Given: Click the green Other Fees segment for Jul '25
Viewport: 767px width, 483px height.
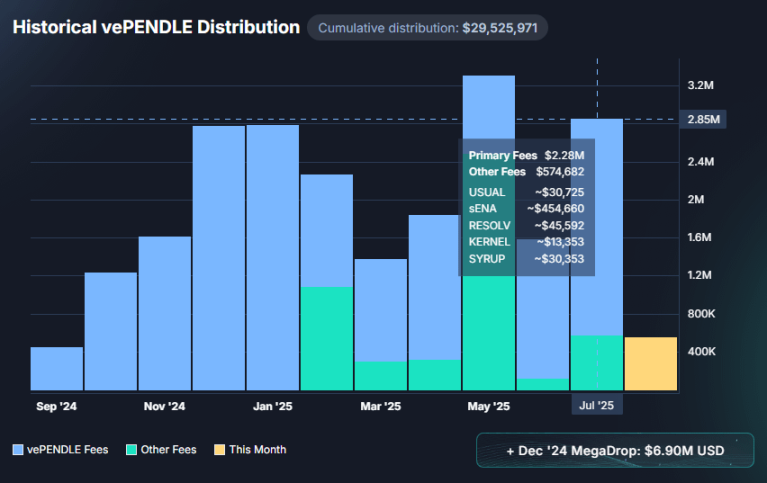Looking at the screenshot, I should (x=596, y=362).
